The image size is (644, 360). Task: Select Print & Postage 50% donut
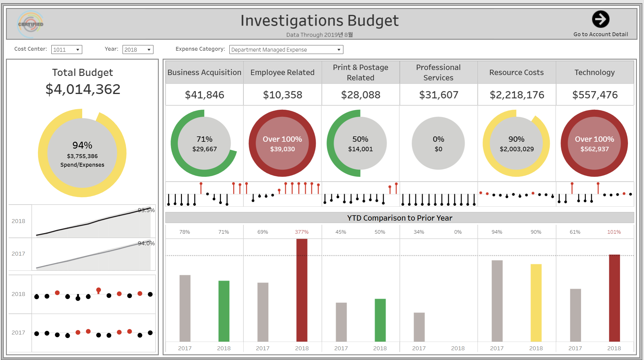coord(360,143)
